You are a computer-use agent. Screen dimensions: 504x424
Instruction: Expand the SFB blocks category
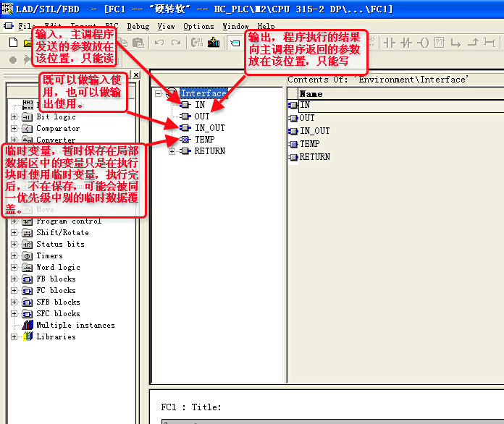tap(14, 302)
